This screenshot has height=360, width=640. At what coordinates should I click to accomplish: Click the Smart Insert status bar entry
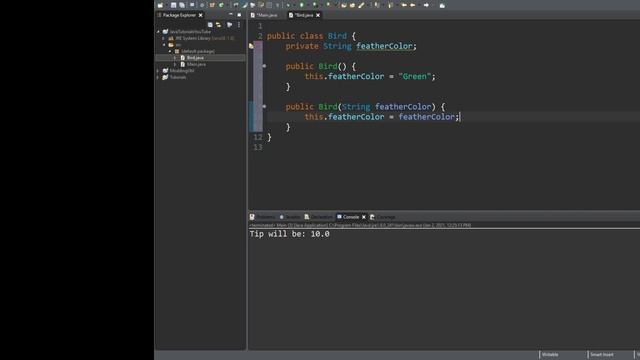602,355
